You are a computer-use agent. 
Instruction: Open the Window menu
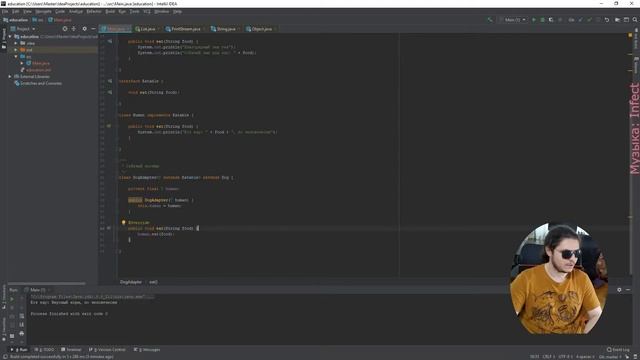click(162, 11)
